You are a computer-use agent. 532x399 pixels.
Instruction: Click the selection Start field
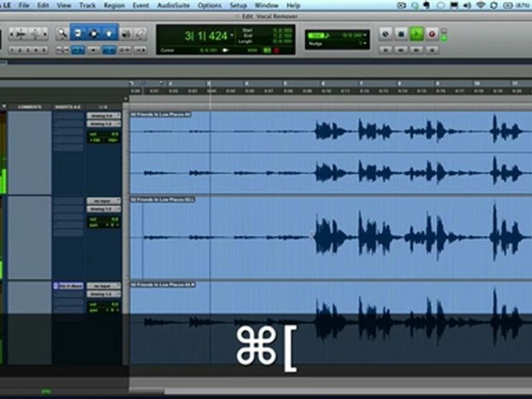click(x=283, y=30)
